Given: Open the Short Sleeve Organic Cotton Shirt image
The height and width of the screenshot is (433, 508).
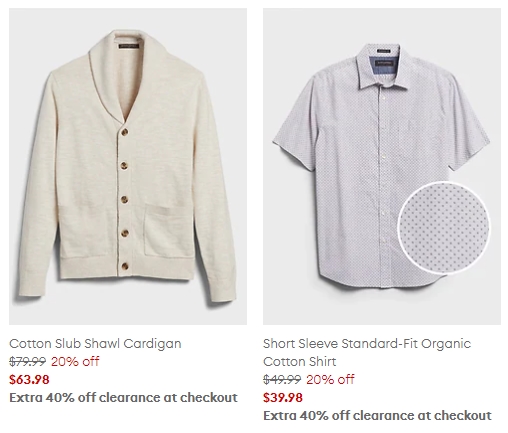Looking at the screenshot, I should tap(382, 166).
